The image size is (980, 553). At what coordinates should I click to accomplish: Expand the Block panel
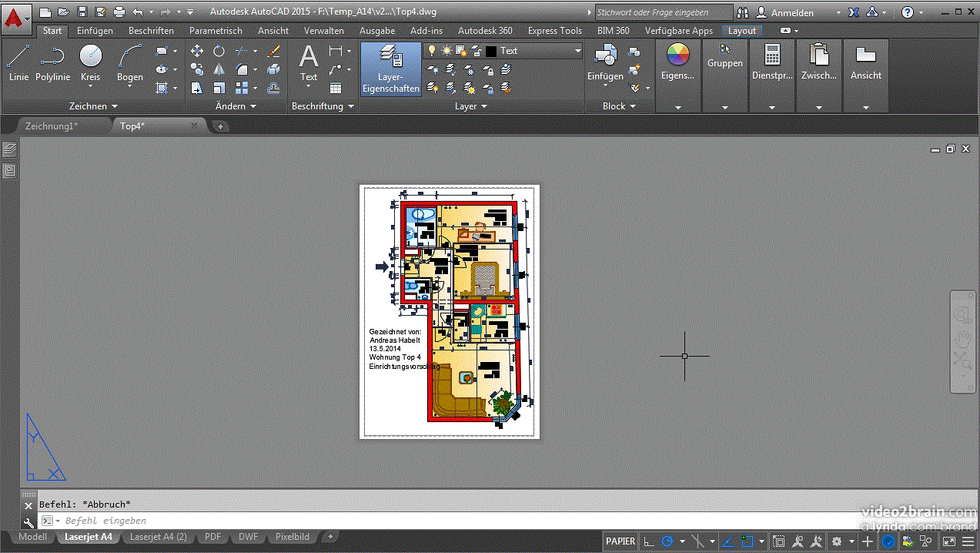click(x=619, y=106)
